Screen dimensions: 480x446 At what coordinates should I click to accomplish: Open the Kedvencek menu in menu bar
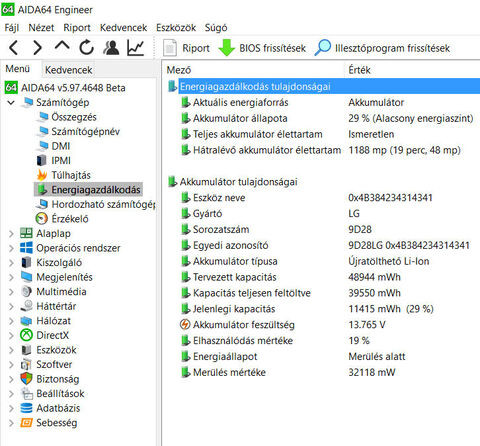coord(123,28)
